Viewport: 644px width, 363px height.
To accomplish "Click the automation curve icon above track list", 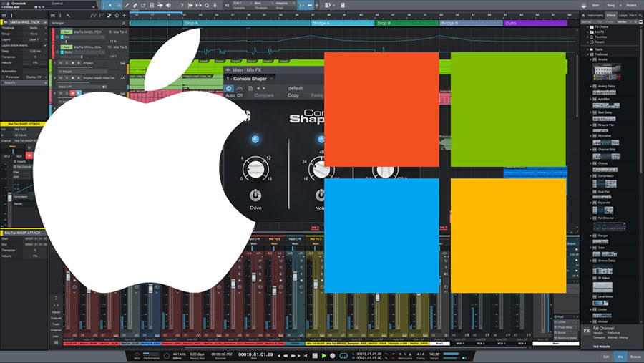I will [93, 16].
